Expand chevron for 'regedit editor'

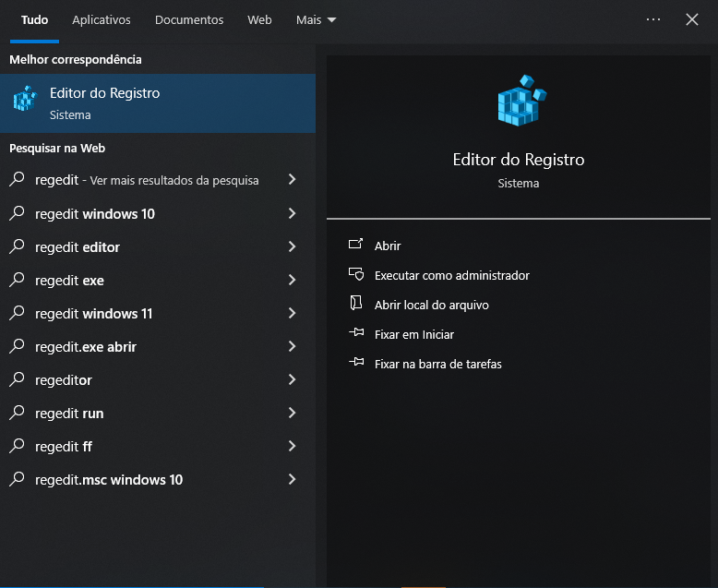click(293, 246)
